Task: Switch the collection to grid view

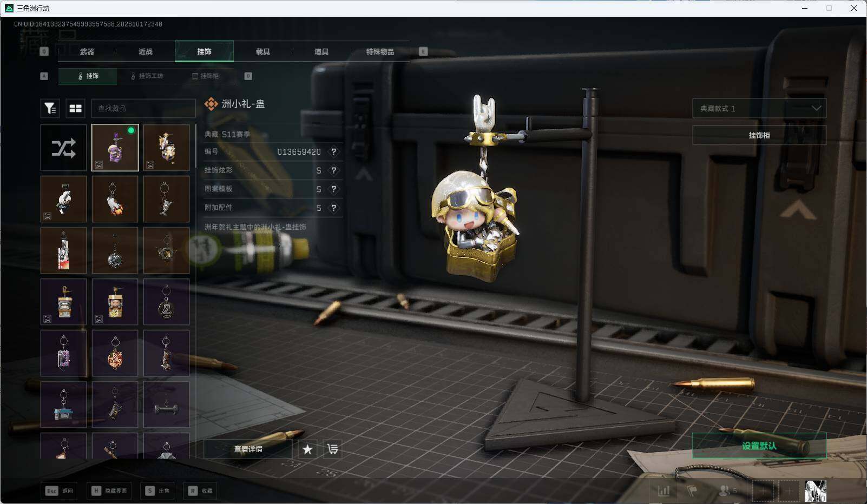Action: point(76,109)
